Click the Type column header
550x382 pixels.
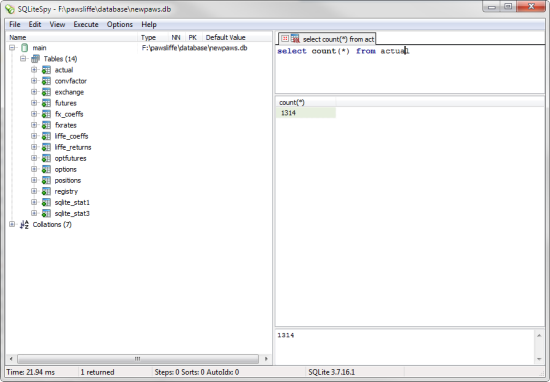[x=153, y=37]
